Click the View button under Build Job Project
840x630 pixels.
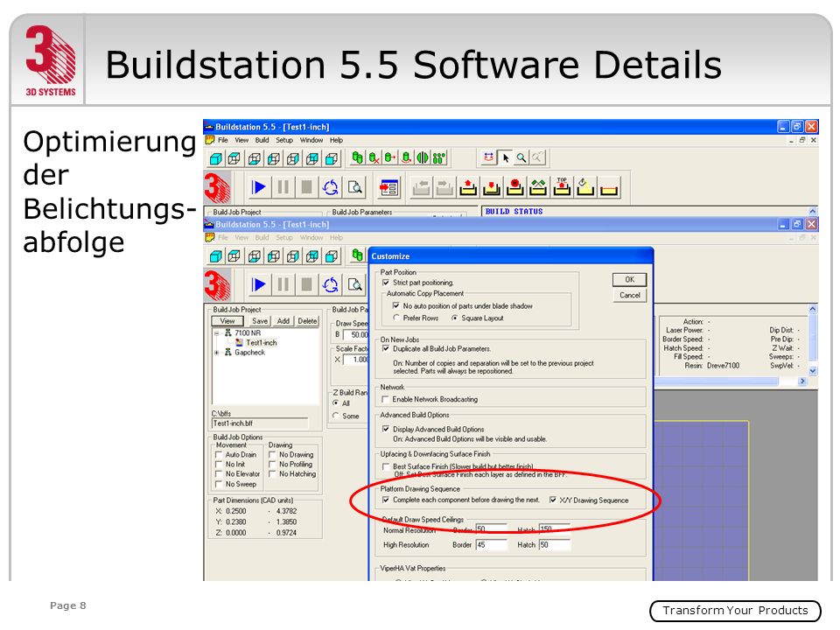pos(227,321)
